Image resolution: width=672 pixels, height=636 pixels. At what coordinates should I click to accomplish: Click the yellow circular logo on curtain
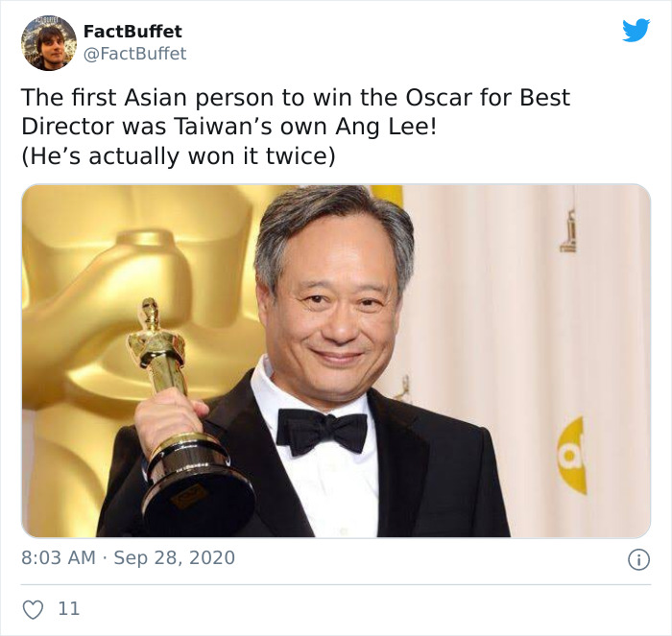(x=572, y=456)
